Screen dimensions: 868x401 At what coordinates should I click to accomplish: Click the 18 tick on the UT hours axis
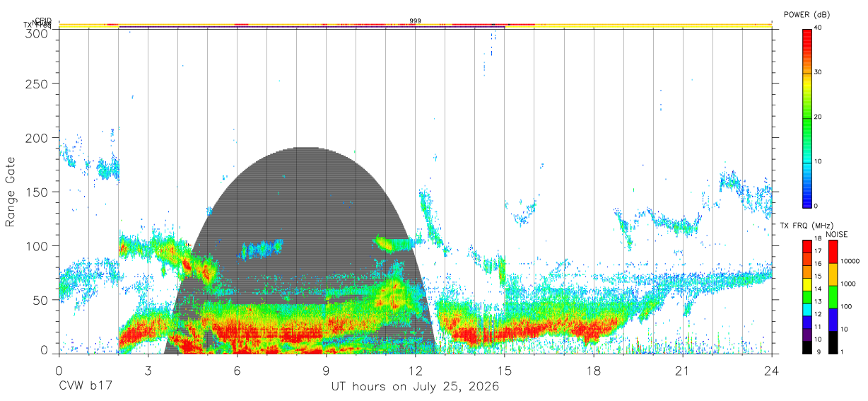point(593,370)
